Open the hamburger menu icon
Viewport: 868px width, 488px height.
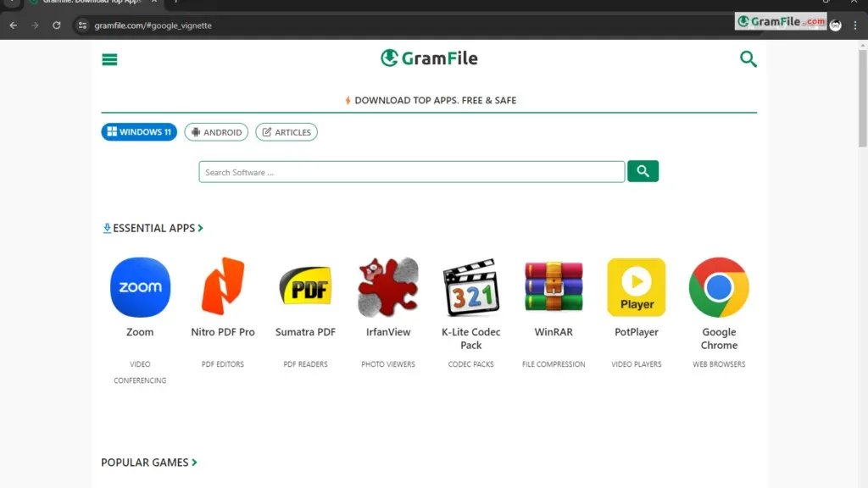pos(109,59)
